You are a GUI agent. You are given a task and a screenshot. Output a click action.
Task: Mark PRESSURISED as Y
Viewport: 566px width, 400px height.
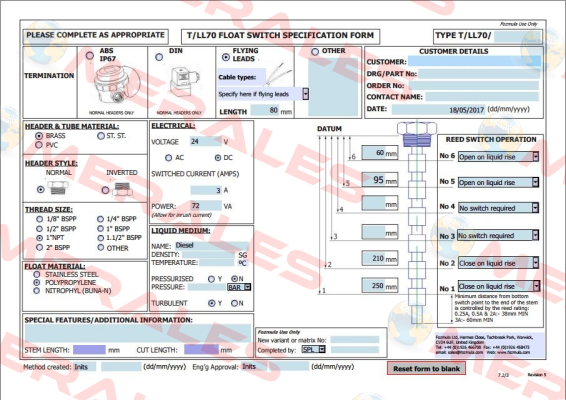click(211, 279)
